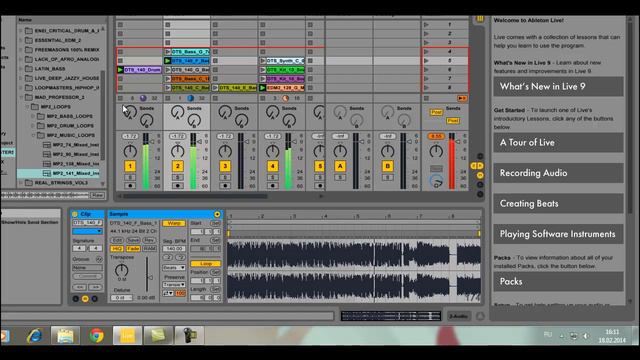640x360 pixels.
Task: Launch the purple DTS_Kit_15 clip in track 4
Action: tap(263, 79)
